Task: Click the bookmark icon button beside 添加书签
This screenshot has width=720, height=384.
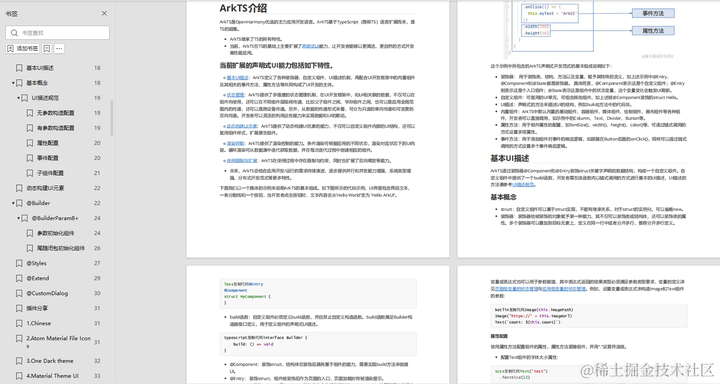Action: point(46,48)
